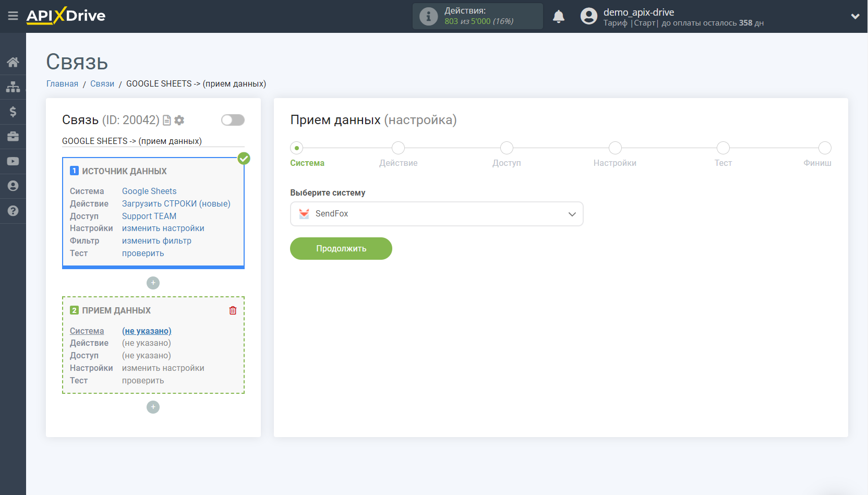Open the YouTube video sidebar icon
Viewport: 868px width, 495px height.
pyautogui.click(x=13, y=161)
